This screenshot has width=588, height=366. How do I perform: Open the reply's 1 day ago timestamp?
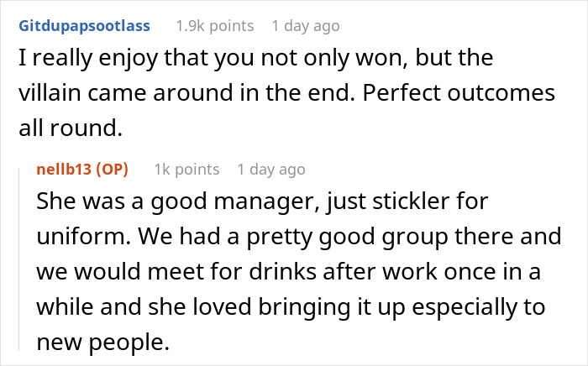[271, 170]
